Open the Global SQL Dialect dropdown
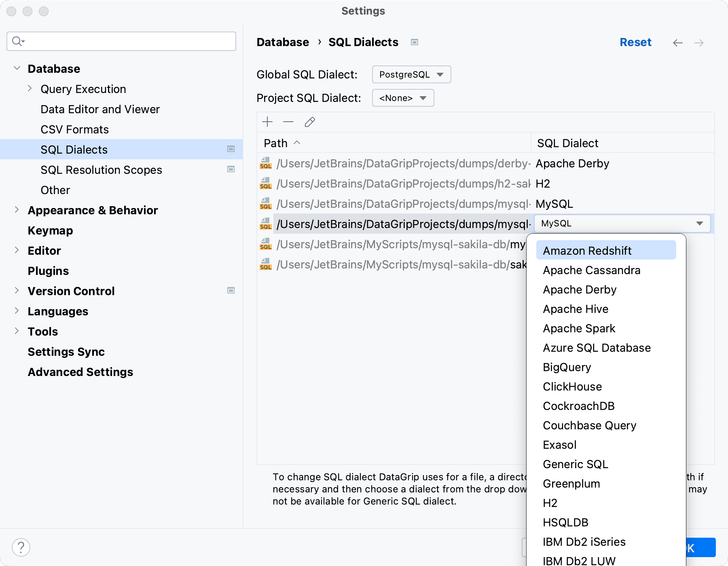Viewport: 728px width, 566px height. pos(411,75)
